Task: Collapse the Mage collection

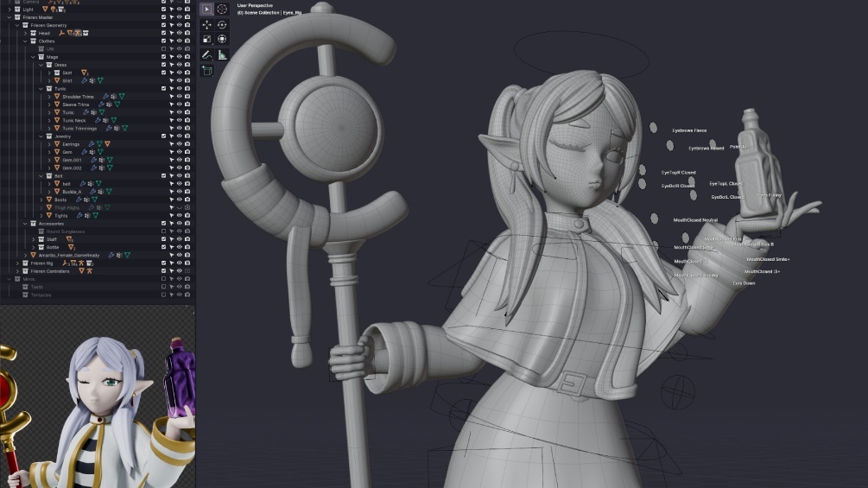Action: click(x=33, y=56)
